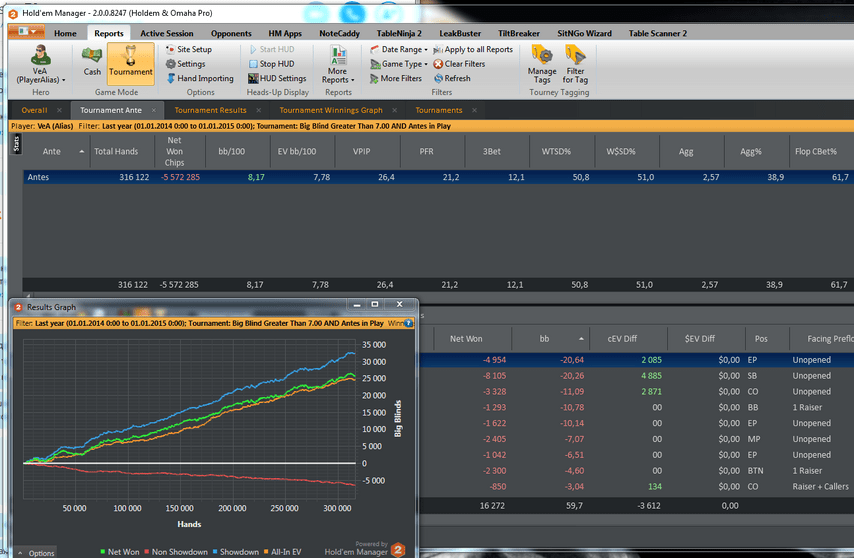The image size is (854, 558).
Task: Switch to the Home ribbon tab
Action: (x=65, y=33)
